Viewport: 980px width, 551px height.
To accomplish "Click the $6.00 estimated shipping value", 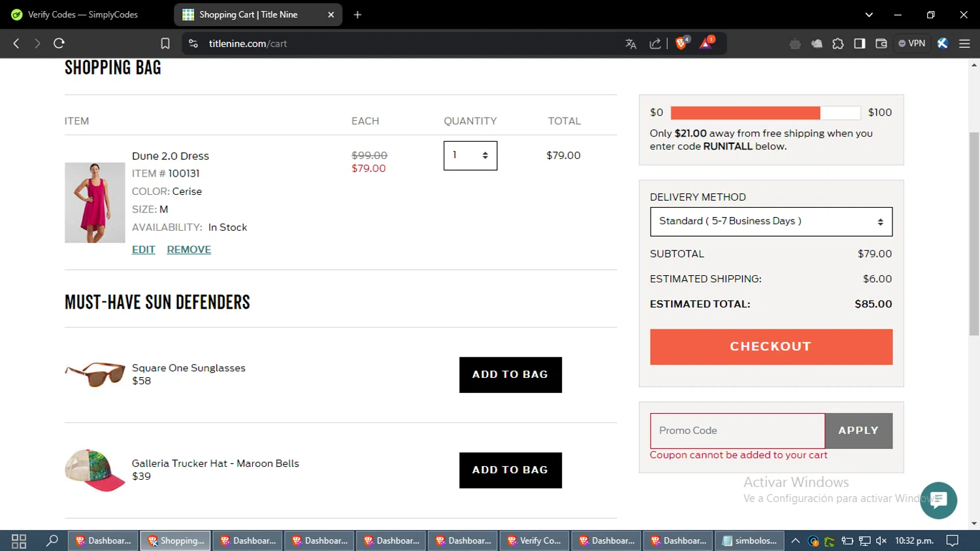I will click(x=877, y=279).
